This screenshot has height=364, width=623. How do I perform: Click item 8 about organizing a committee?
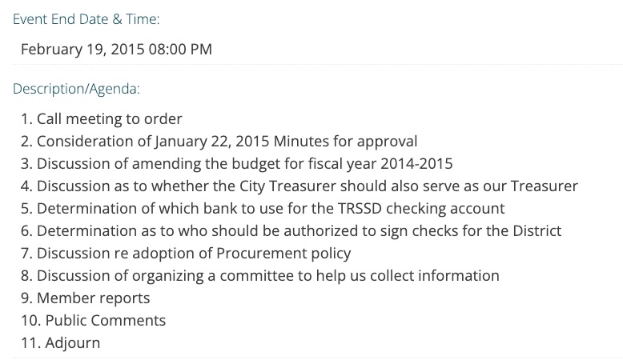[x=259, y=275]
